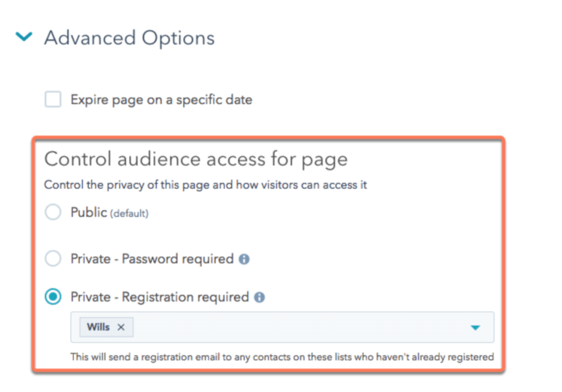Viewport: 562px width, 392px height.
Task: Click the registration email notice text
Action: 282,357
